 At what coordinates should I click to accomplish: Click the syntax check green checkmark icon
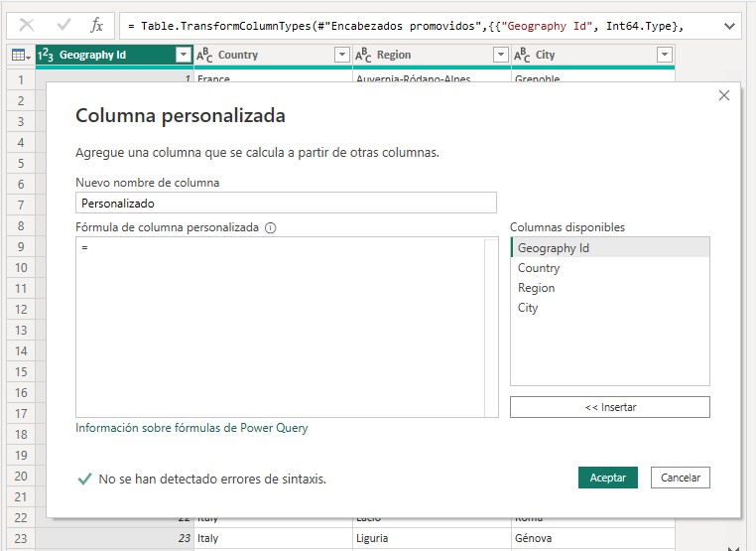coord(85,480)
